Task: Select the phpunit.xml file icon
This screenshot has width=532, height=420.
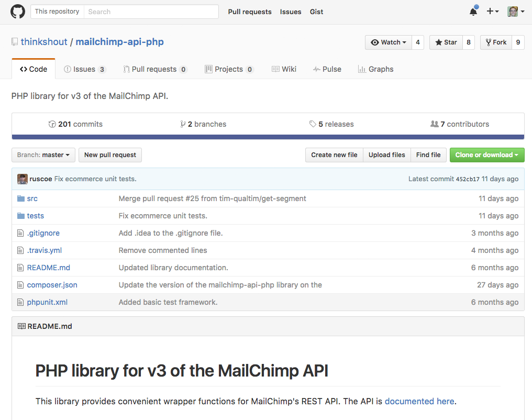Action: coord(20,302)
